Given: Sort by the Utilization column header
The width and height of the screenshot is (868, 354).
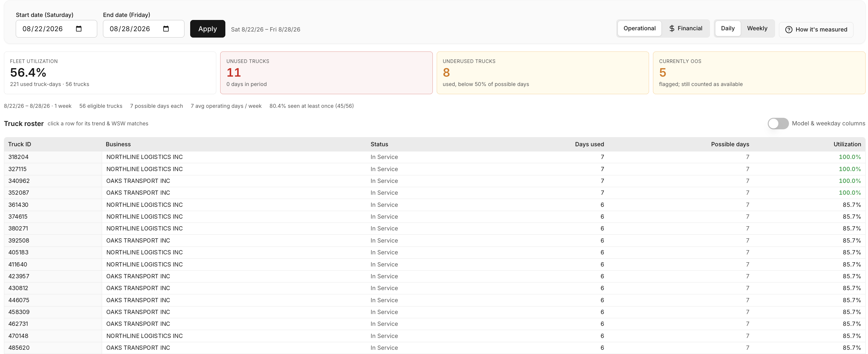Looking at the screenshot, I should coord(847,144).
